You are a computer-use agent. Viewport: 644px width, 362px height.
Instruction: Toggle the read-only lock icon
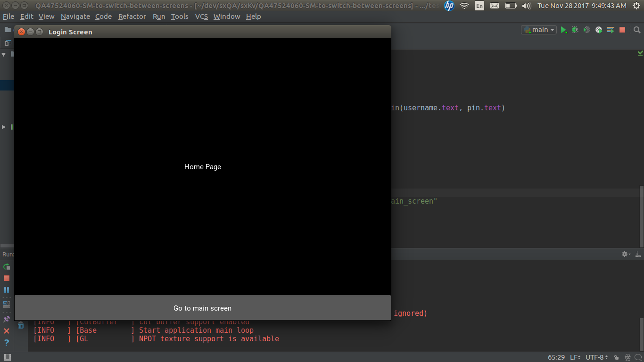616,357
